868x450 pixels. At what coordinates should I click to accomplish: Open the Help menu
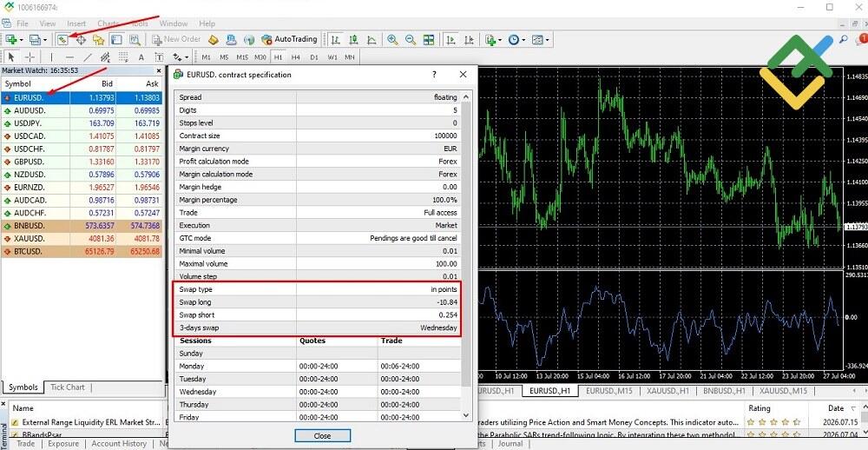(207, 23)
